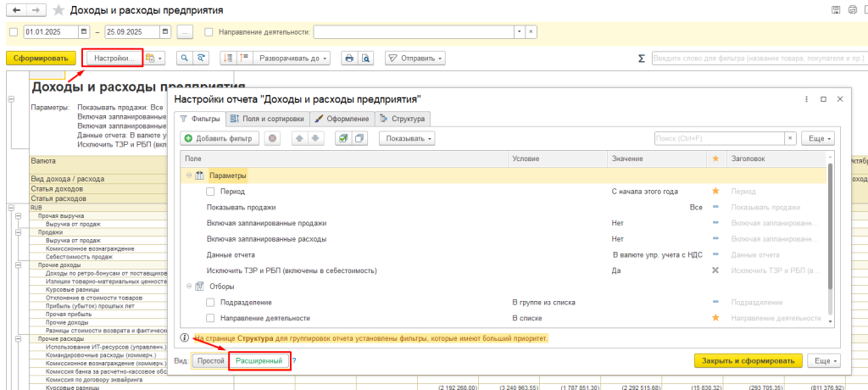
Task: Add report to favorites with star icon
Action: pyautogui.click(x=58, y=10)
